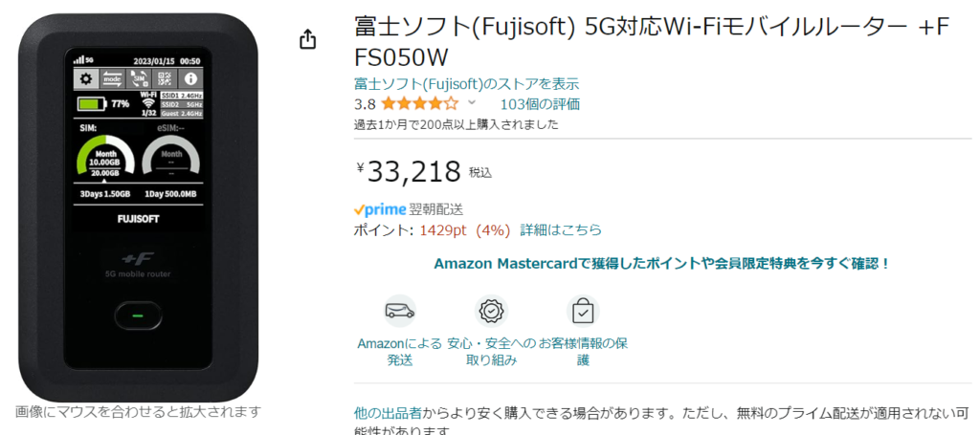The image size is (980, 435).
Task: Click the Amazon delivery truck icon
Action: click(x=400, y=311)
